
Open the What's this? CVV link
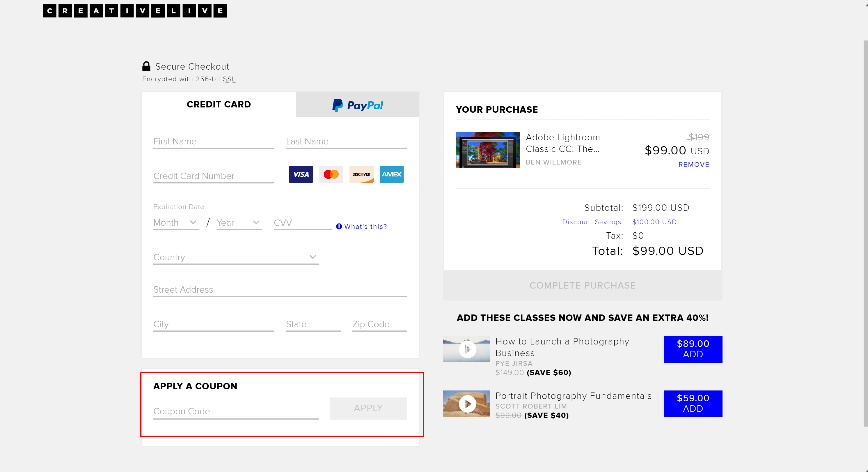365,227
